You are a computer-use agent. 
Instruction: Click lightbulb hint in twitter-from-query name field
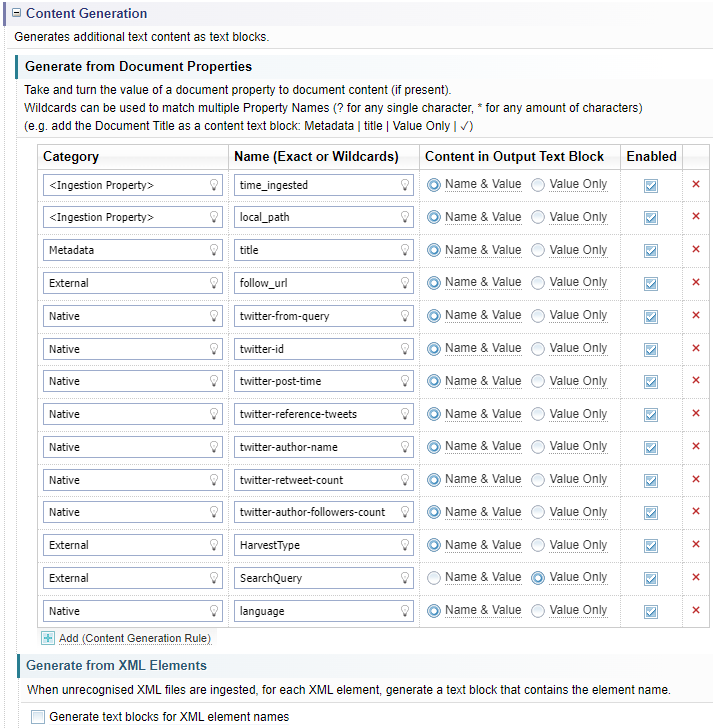click(x=405, y=316)
